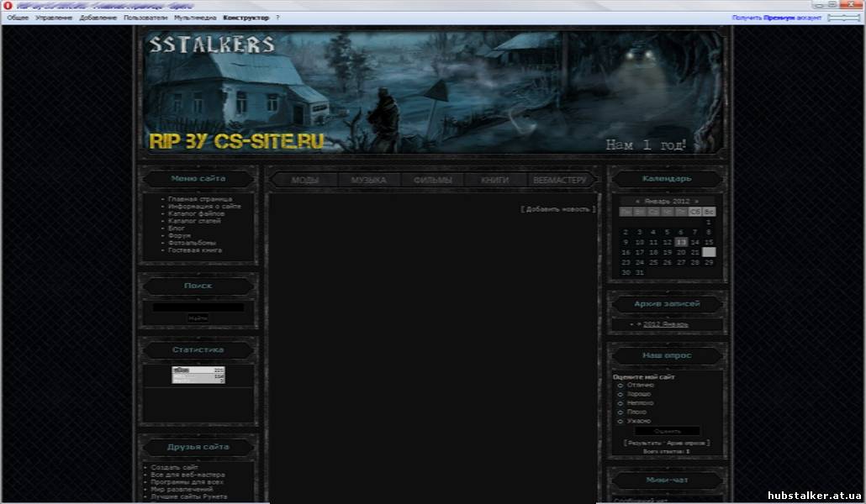Click the statistics counter image
The image size is (866, 504).
[198, 375]
